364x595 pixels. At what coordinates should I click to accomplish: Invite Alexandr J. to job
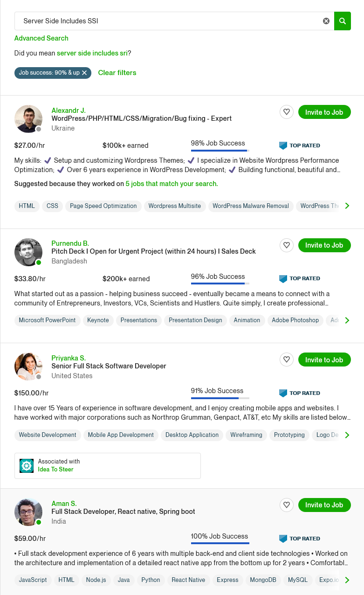[324, 112]
